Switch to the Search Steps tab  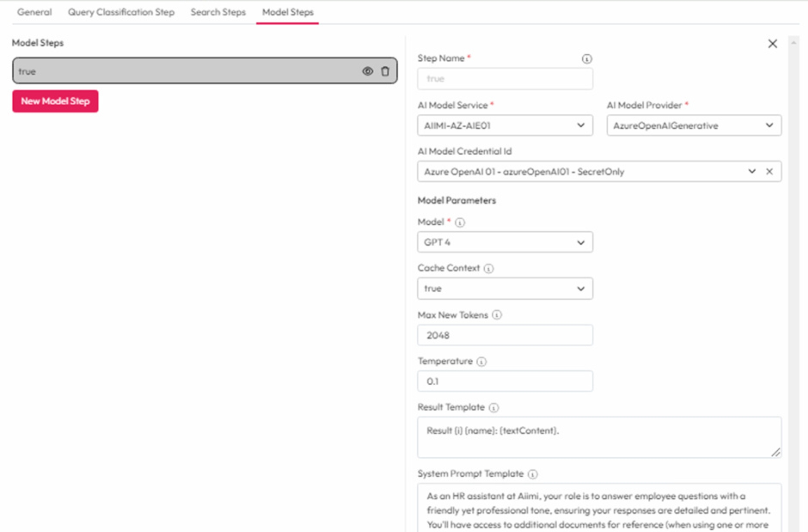[218, 12]
